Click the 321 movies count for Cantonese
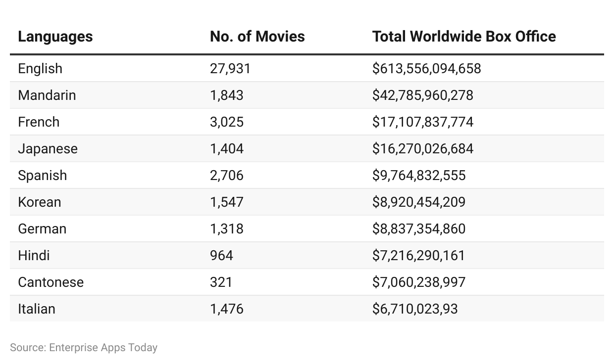The height and width of the screenshot is (364, 614). [x=221, y=282]
